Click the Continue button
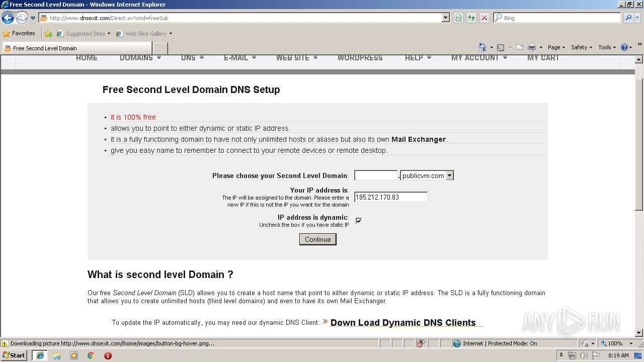Image resolution: width=644 pixels, height=362 pixels. (318, 239)
